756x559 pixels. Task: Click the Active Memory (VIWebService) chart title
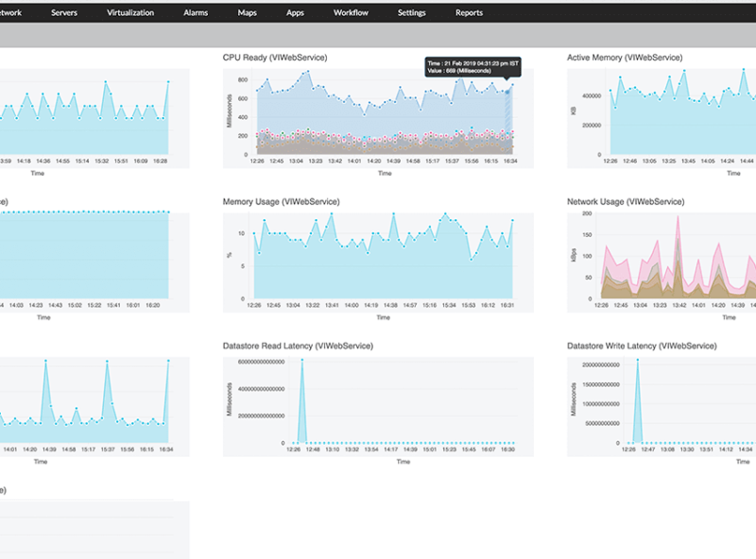(x=625, y=57)
